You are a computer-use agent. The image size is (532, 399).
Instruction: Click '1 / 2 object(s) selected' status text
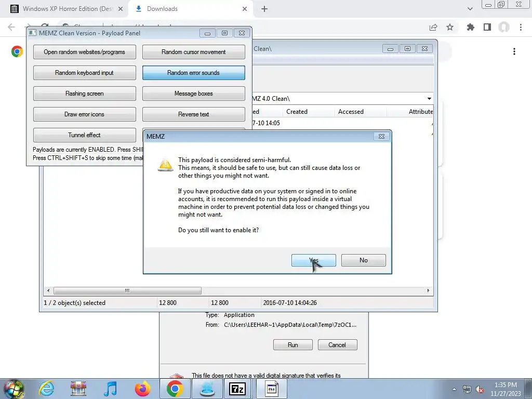point(75,303)
